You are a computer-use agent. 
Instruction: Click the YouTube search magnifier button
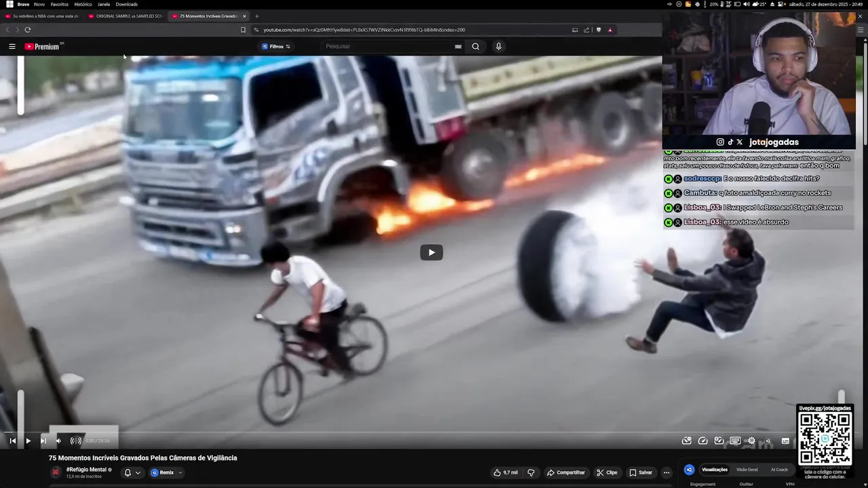point(475,47)
